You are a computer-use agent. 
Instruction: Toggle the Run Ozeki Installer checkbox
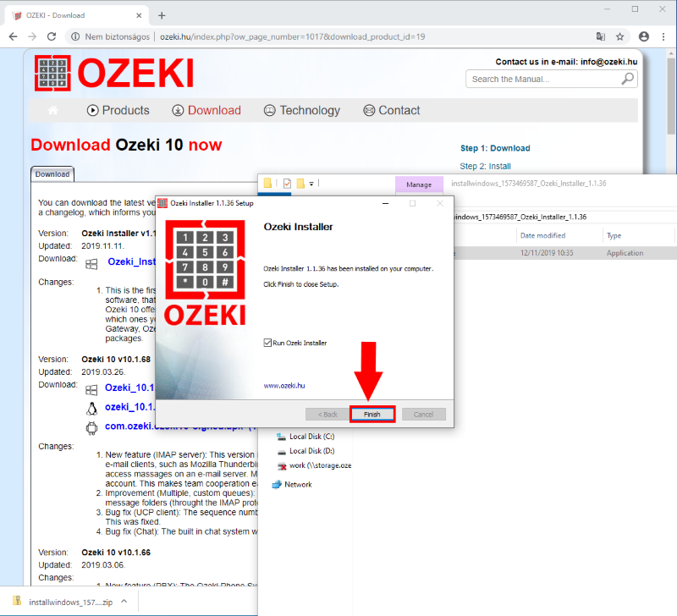tap(267, 343)
